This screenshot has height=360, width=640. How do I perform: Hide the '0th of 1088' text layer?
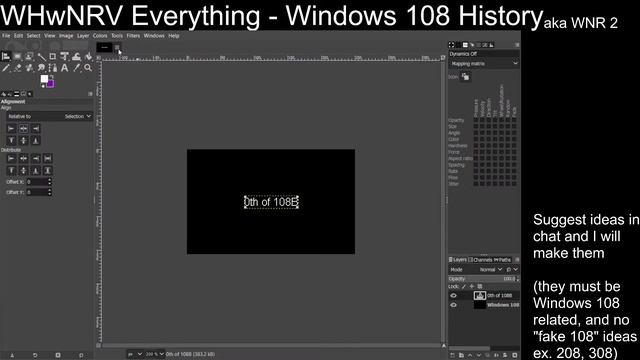point(453,296)
